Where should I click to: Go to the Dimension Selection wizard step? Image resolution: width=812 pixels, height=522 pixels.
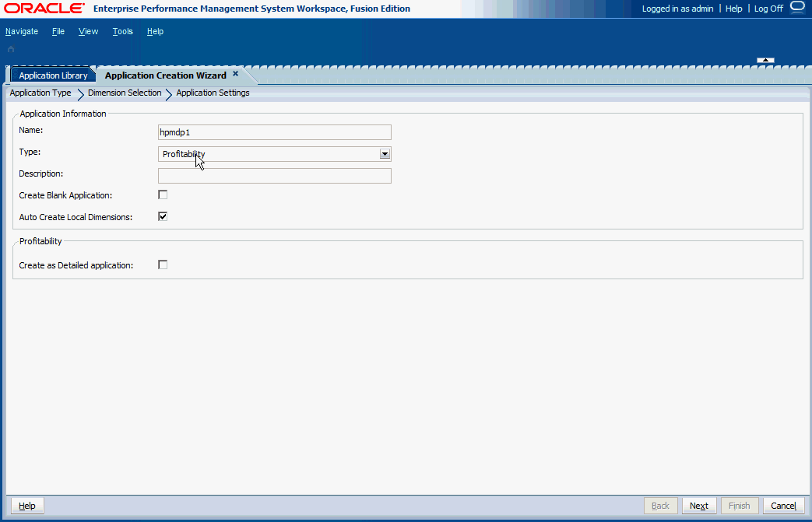pos(125,93)
